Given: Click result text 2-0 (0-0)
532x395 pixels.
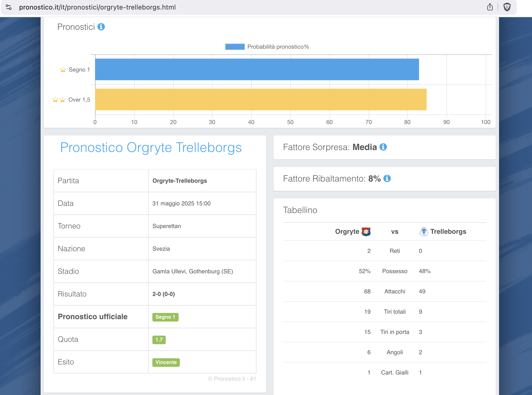Looking at the screenshot, I should click(x=164, y=294).
